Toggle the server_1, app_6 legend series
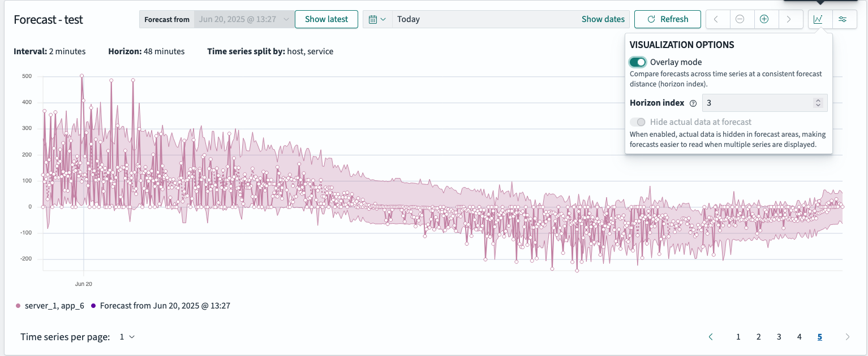868x356 pixels. [50, 306]
